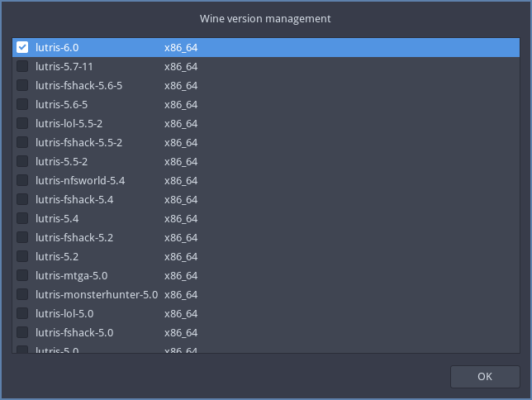This screenshot has height=400, width=532.
Task: Select the lutris-fshack-5.2 version name
Action: (x=74, y=238)
